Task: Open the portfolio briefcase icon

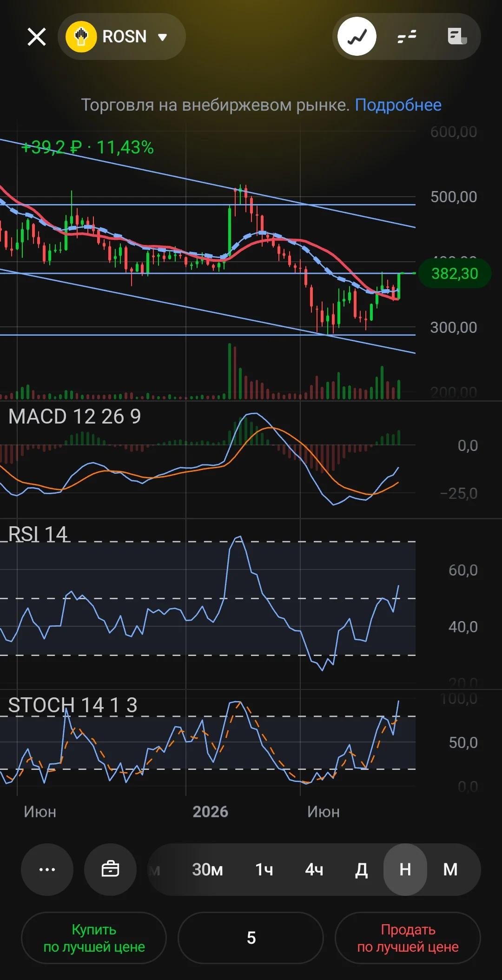Action: [x=110, y=869]
